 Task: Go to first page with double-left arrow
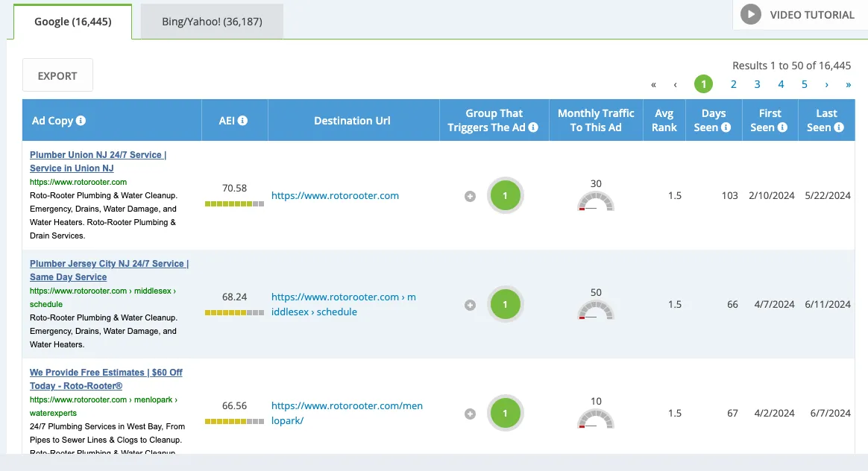coord(653,85)
